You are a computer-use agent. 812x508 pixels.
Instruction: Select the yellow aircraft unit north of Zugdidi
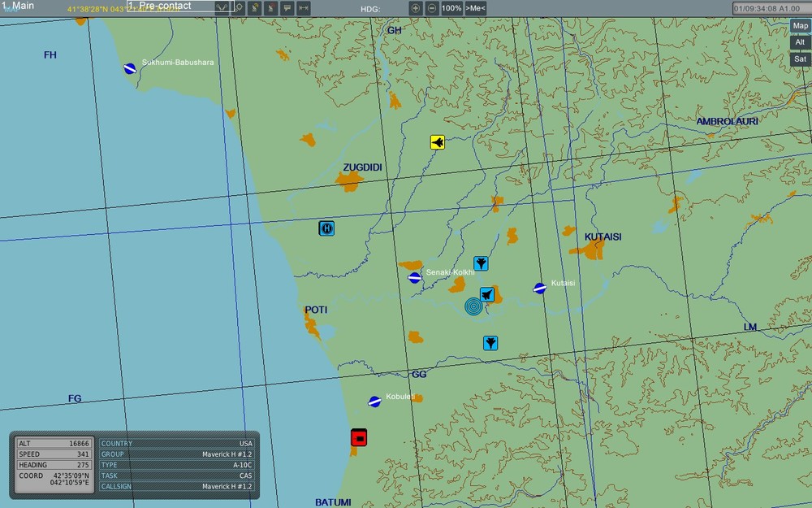click(x=438, y=143)
